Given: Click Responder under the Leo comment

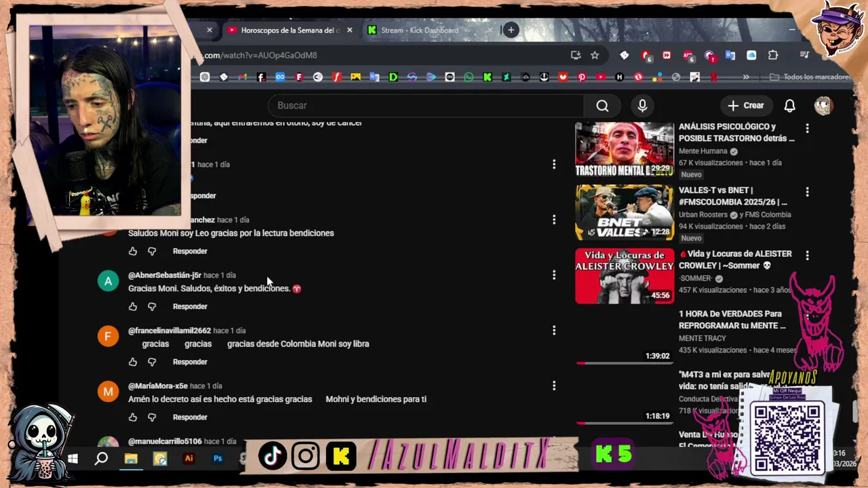Looking at the screenshot, I should pyautogui.click(x=190, y=251).
